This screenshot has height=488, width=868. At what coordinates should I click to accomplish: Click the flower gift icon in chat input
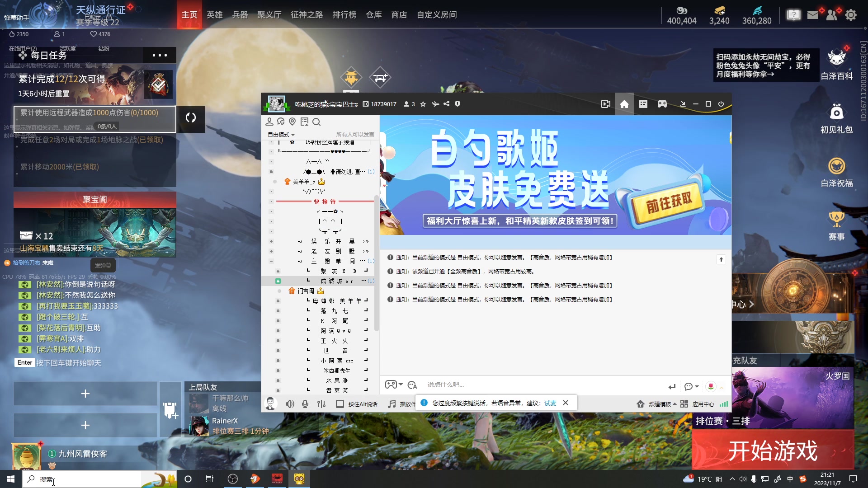pyautogui.click(x=711, y=387)
